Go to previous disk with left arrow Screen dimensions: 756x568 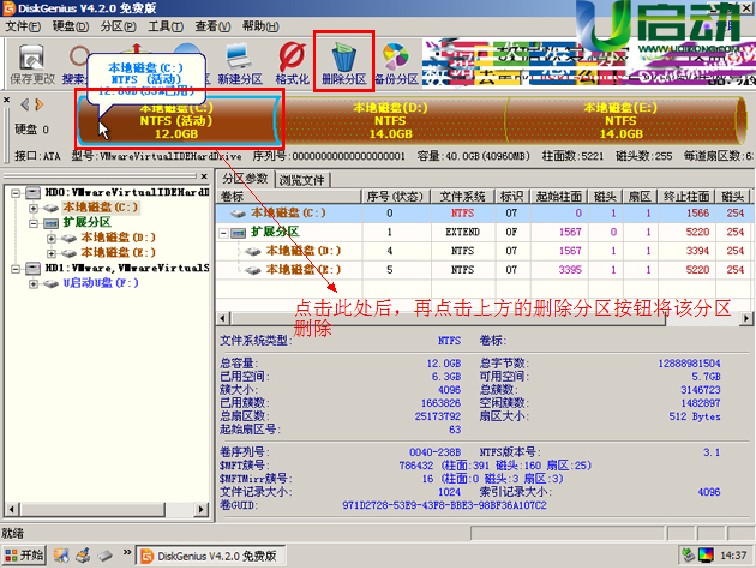pyautogui.click(x=25, y=104)
